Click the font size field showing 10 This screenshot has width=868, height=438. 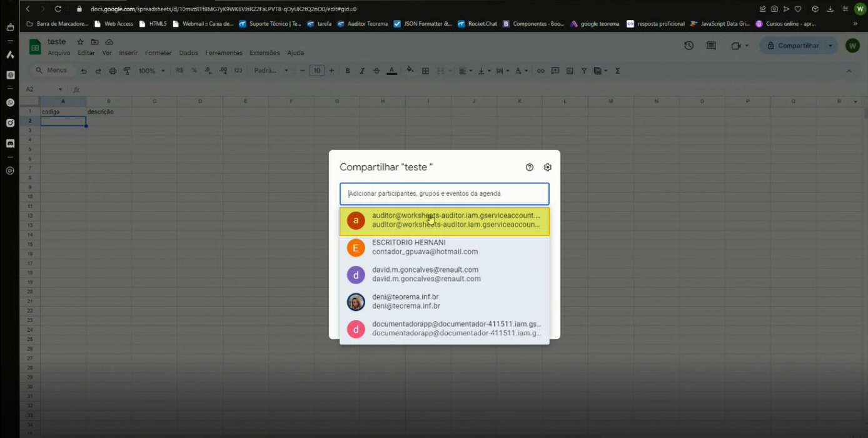pos(317,71)
